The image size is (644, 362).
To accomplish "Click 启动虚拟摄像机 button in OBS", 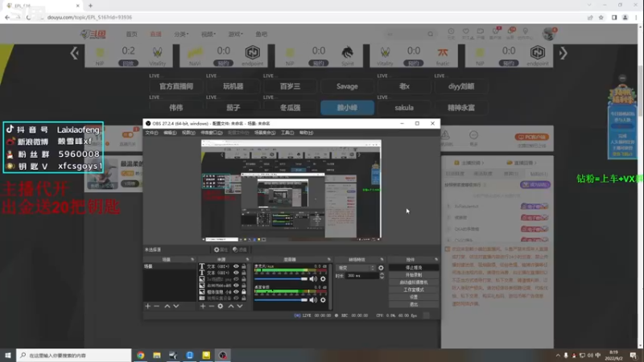I will click(414, 282).
